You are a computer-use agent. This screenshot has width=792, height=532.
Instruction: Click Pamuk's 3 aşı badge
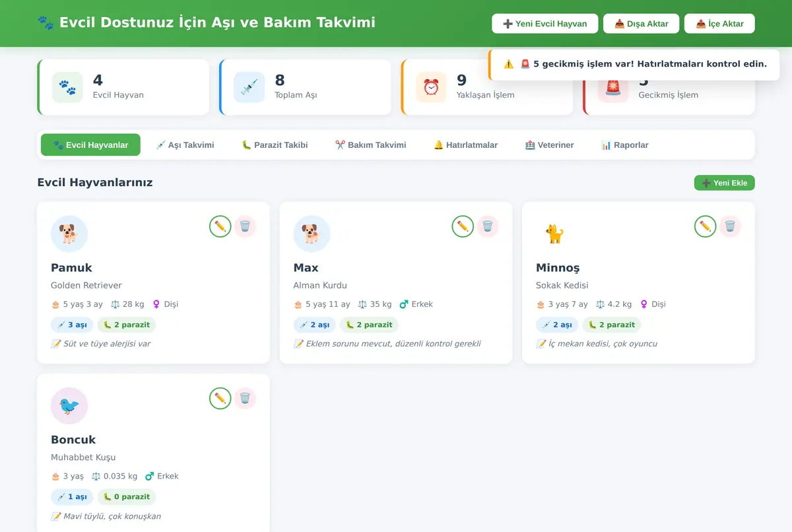pyautogui.click(x=72, y=325)
